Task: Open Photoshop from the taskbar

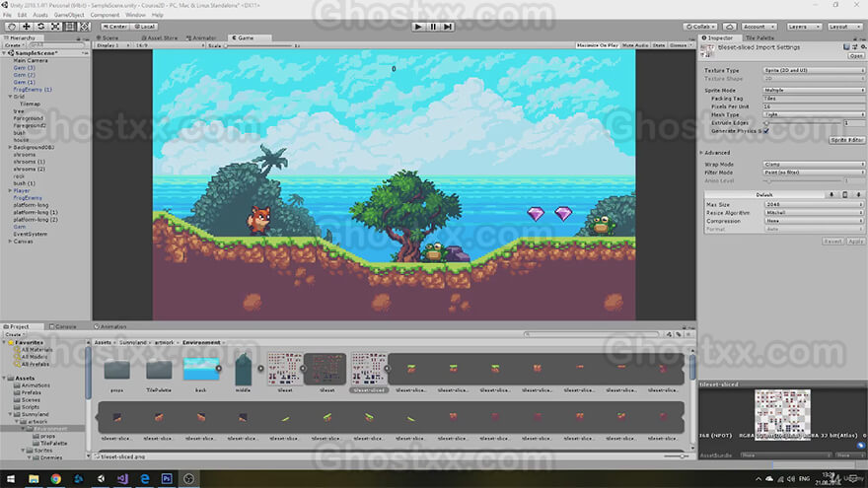Action: (x=167, y=478)
